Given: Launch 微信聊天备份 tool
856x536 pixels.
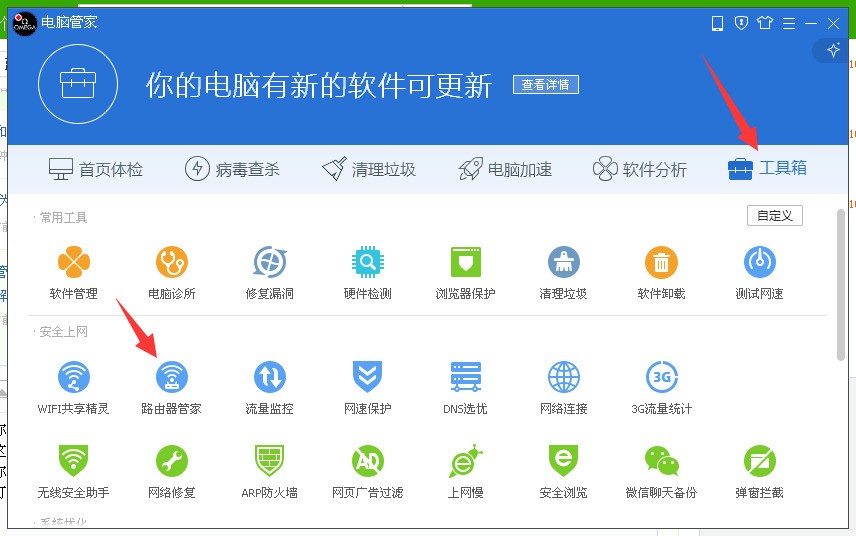Looking at the screenshot, I should [661, 472].
